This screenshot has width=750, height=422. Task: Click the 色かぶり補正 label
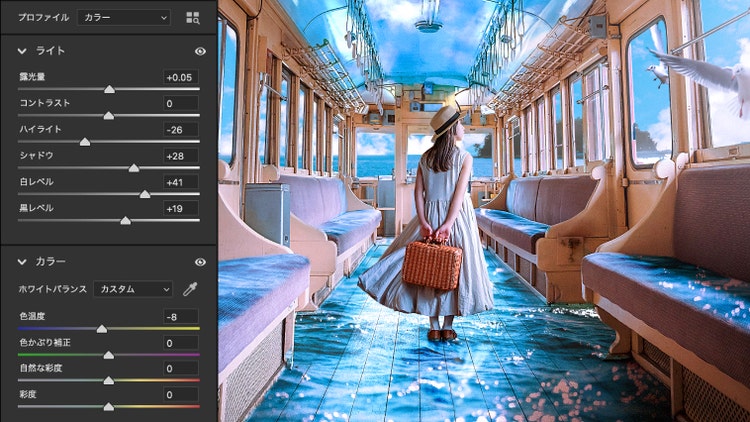[x=45, y=343]
